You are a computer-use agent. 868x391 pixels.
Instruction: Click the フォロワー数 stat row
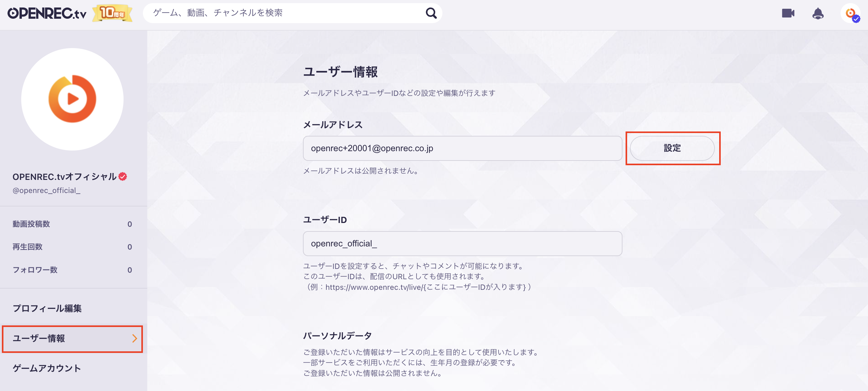[72, 270]
